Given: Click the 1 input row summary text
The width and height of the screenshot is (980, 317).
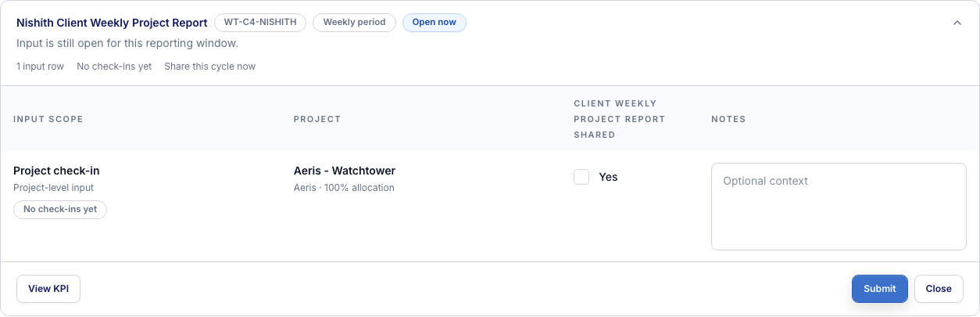Looking at the screenshot, I should [40, 67].
